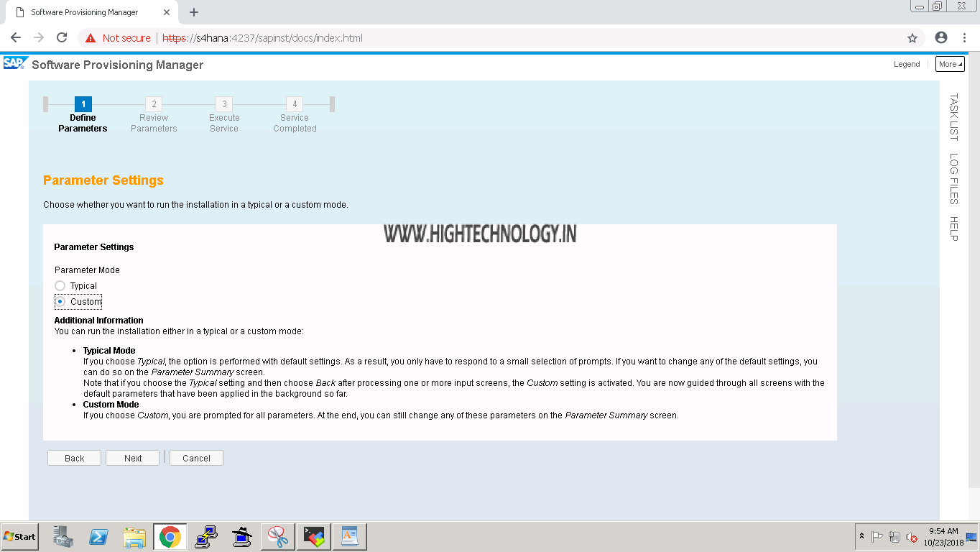Click Next to continue installation
This screenshot has height=552, width=980.
tap(132, 458)
